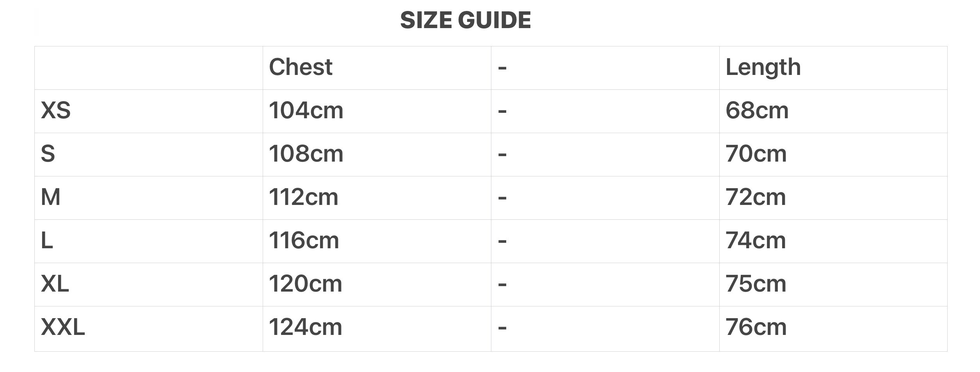Click the 112cm chest cell
The height and width of the screenshot is (372, 980).
coord(304,197)
